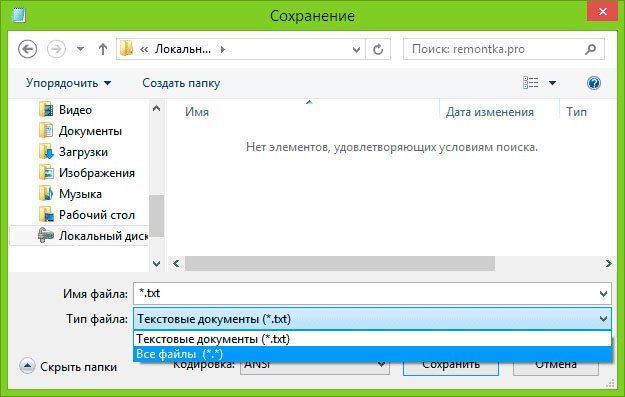Viewport: 625px width, 397px height.
Task: Sort by Дата изменения column
Action: pyautogui.click(x=489, y=112)
